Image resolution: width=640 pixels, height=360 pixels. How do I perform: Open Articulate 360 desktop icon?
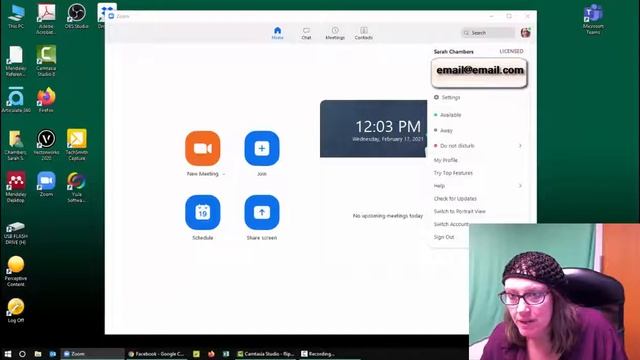pyautogui.click(x=16, y=100)
